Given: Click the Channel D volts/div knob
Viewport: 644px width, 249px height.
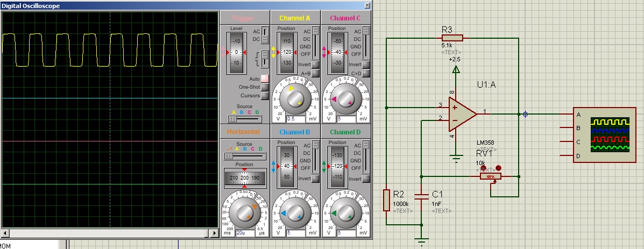Looking at the screenshot, I should [x=345, y=213].
